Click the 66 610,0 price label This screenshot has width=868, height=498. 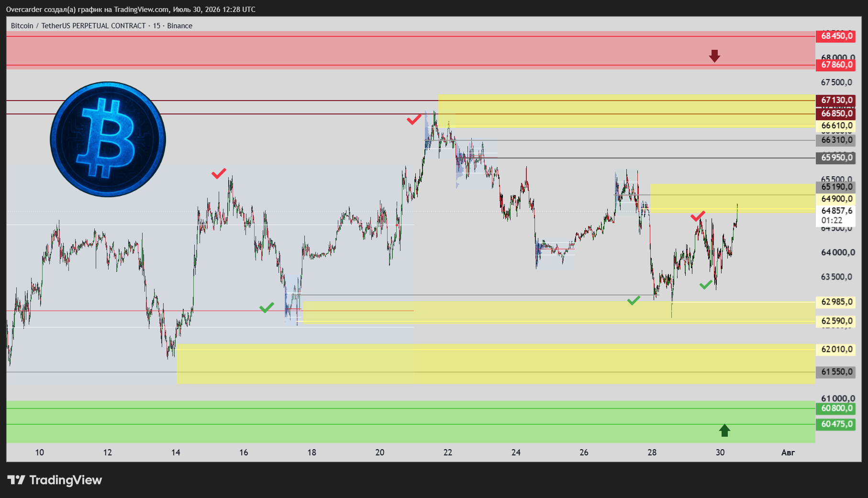point(836,126)
